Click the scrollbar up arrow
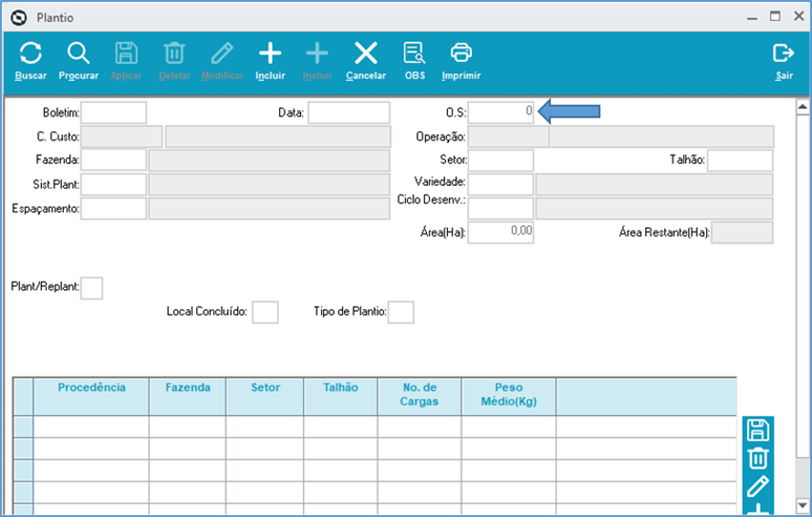The height and width of the screenshot is (517, 812). [802, 108]
